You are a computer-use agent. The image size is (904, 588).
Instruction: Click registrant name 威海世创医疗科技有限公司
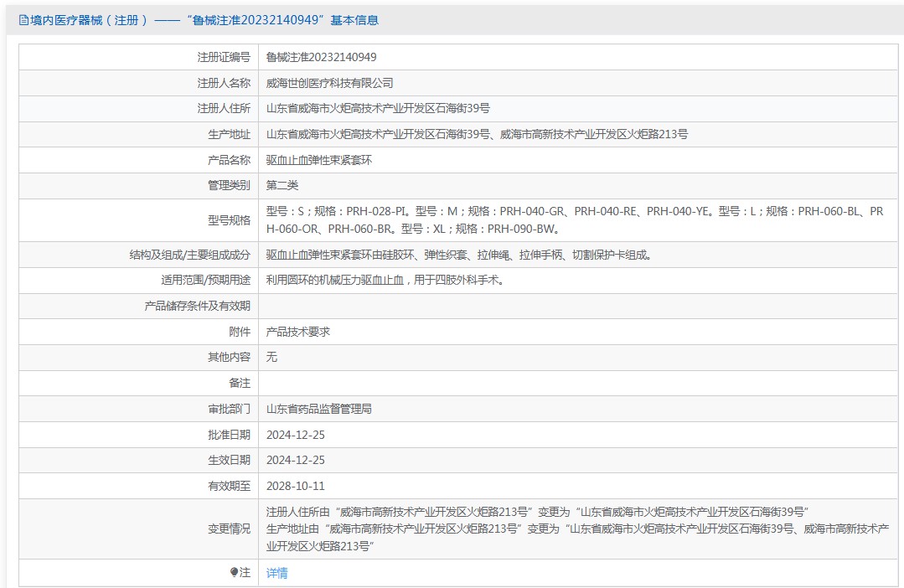[x=329, y=83]
